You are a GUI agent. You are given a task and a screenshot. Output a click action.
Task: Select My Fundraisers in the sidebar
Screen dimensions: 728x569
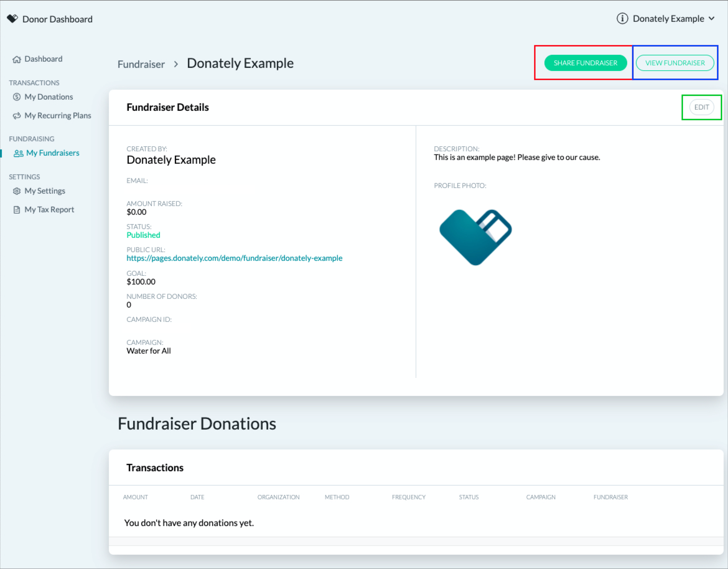click(53, 153)
